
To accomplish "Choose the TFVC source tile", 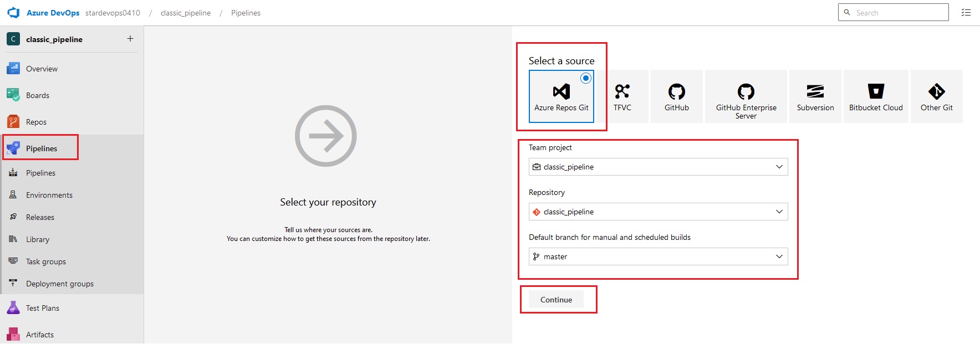I will click(622, 96).
